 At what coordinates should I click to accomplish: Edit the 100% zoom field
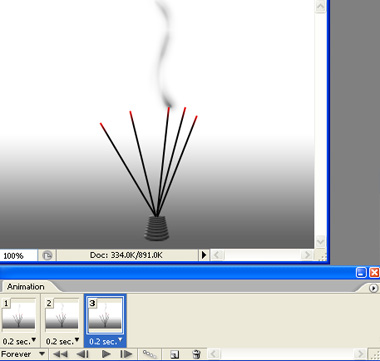coord(18,256)
